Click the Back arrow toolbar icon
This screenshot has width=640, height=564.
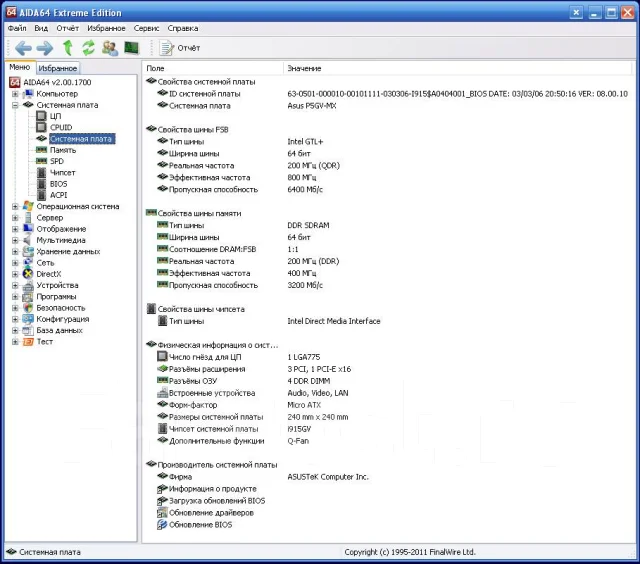click(23, 48)
